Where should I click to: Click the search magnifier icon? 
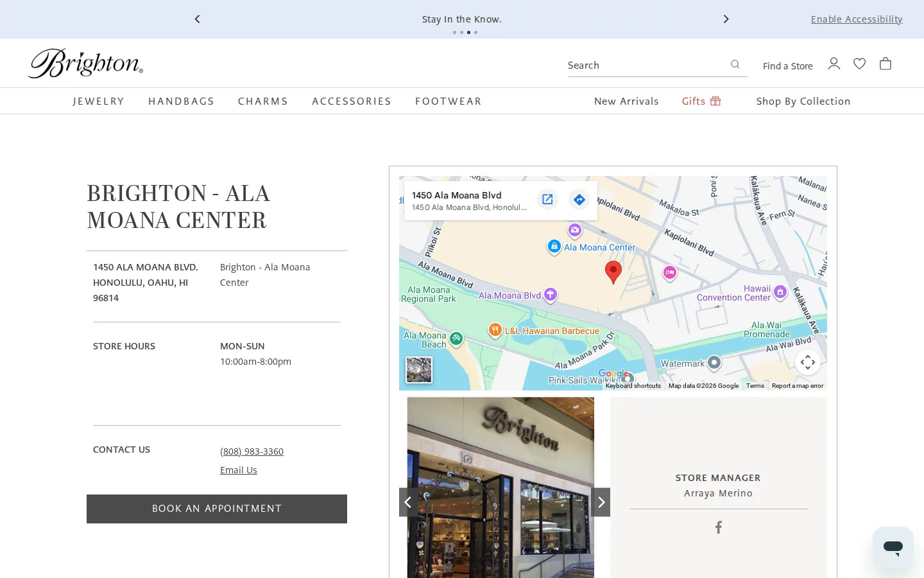735,64
